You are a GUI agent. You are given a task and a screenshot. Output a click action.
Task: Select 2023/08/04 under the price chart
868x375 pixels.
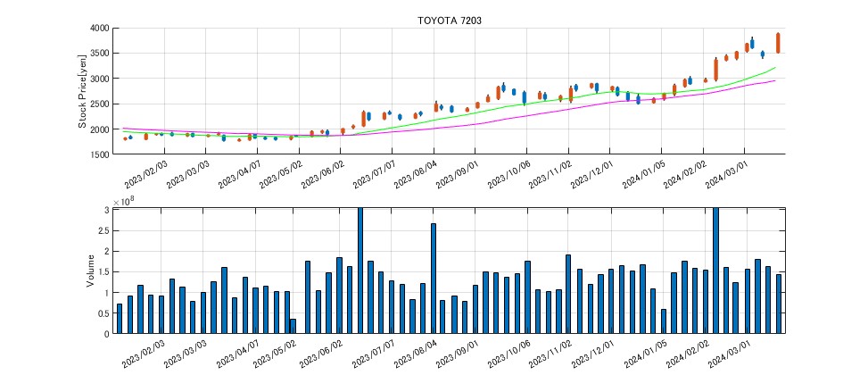point(416,174)
